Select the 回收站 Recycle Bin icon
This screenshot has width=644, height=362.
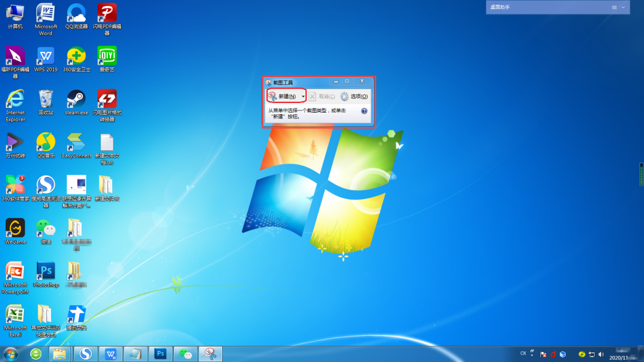[x=46, y=100]
